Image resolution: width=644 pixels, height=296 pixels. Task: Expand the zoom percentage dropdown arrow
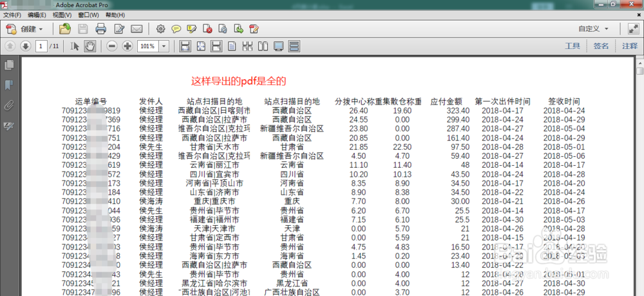coord(164,46)
